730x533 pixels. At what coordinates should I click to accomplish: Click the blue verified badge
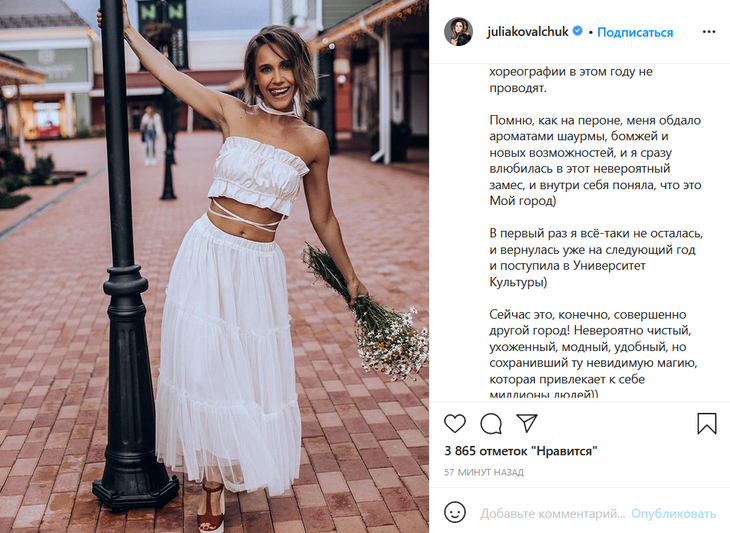(578, 31)
